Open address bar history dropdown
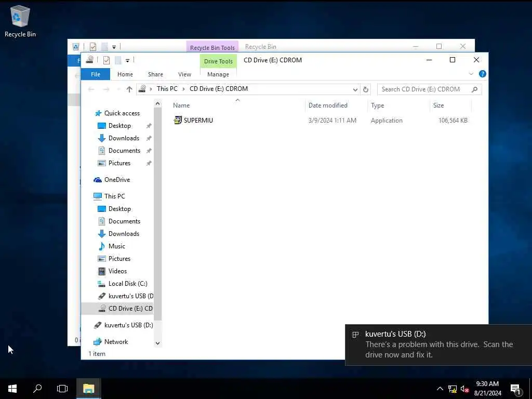 (355, 89)
